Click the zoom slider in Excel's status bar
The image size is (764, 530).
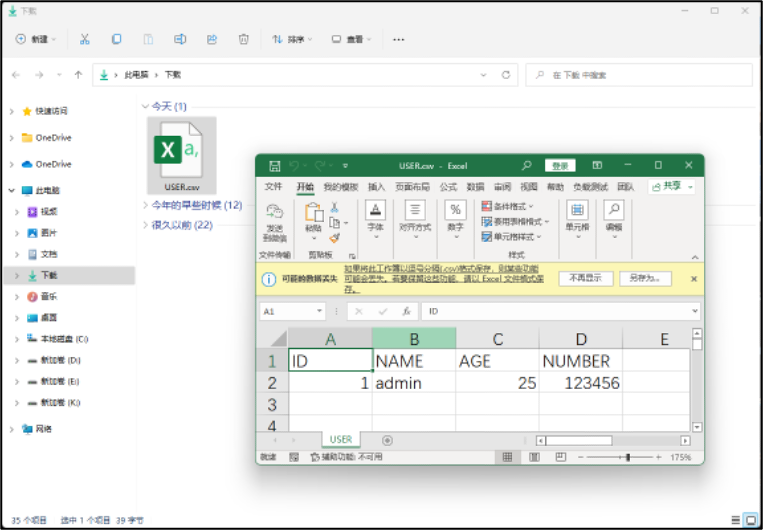coord(619,457)
